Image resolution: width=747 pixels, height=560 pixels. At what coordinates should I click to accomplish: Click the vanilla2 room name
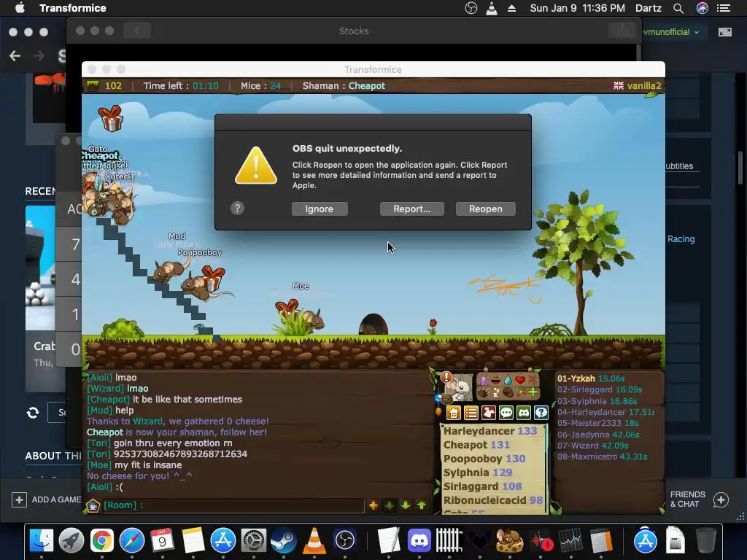[x=643, y=86]
